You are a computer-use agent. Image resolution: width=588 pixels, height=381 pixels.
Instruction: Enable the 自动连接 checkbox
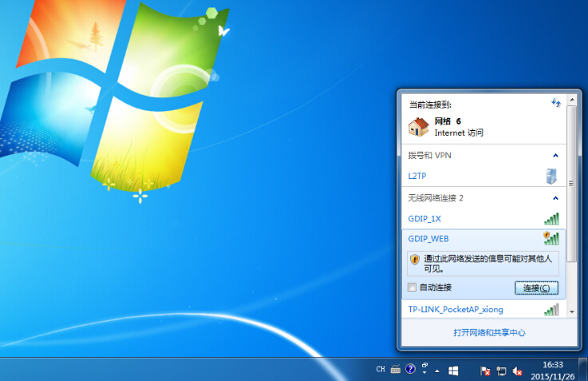[412, 288]
